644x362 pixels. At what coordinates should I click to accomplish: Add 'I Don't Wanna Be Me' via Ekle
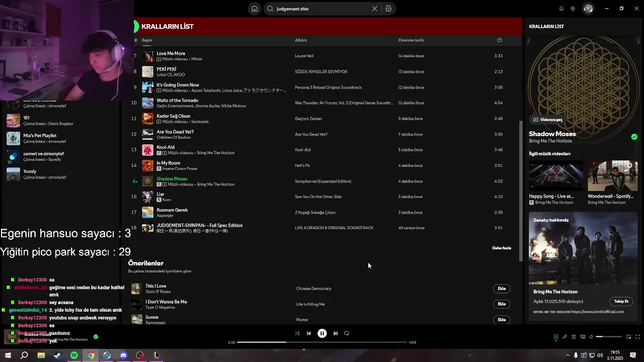[x=502, y=304]
